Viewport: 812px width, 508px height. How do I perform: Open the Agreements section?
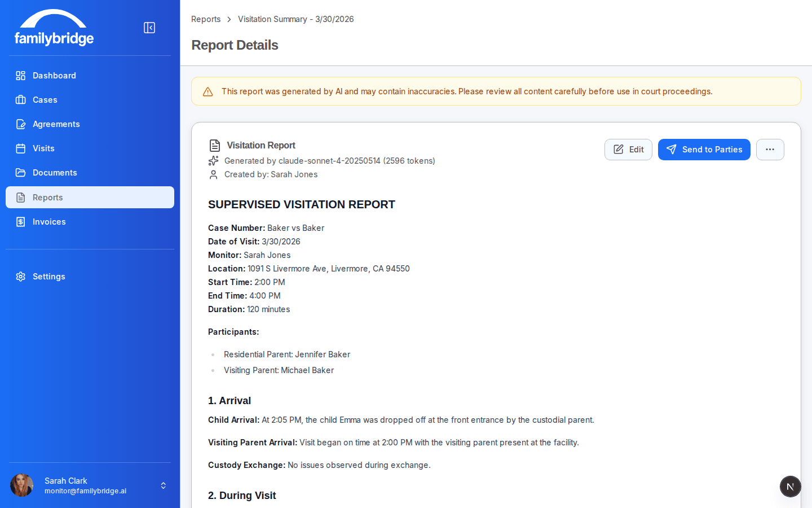pos(21,124)
